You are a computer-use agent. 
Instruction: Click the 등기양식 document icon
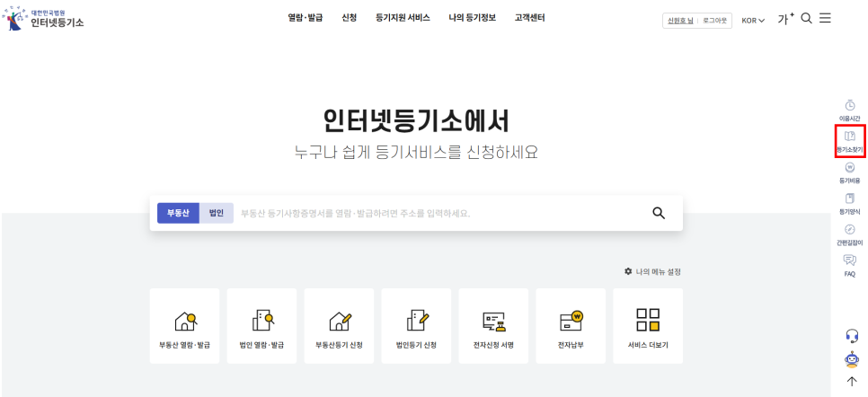(849, 202)
